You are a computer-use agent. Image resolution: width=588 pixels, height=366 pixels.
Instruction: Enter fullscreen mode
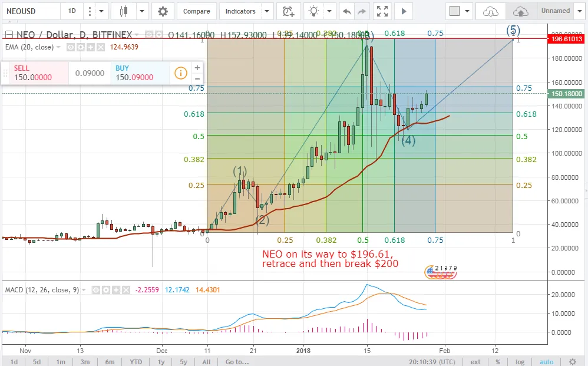(382, 11)
